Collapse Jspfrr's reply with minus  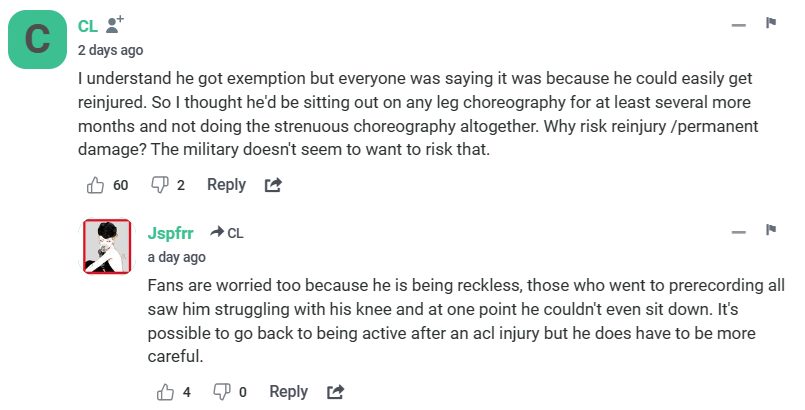(x=739, y=232)
